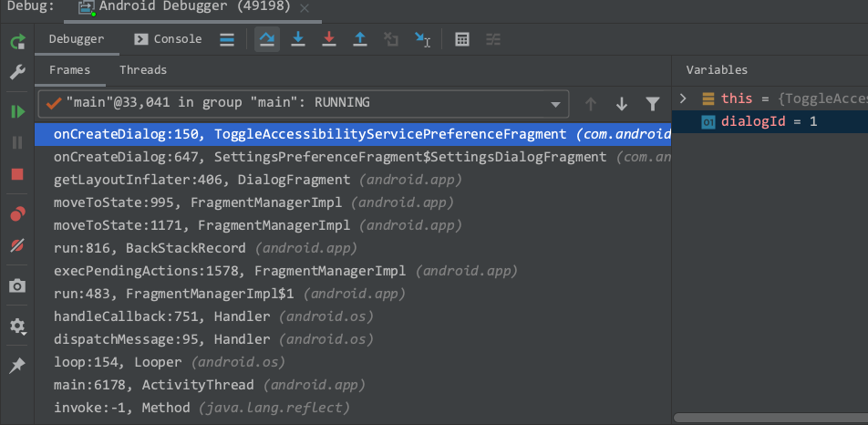Select frame moveToState:995 FragmentManagerImpl
The width and height of the screenshot is (868, 425).
pyautogui.click(x=353, y=202)
